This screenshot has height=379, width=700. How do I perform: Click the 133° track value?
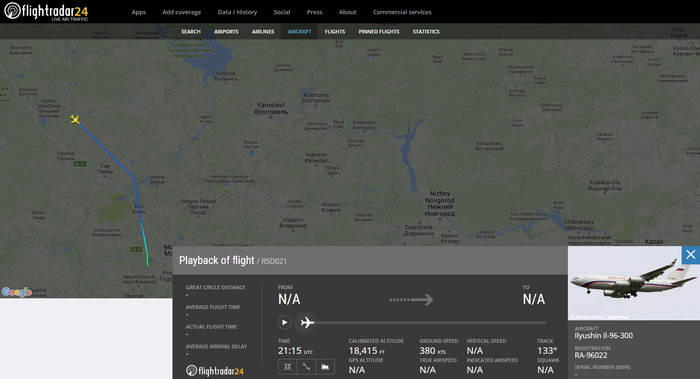click(x=547, y=351)
